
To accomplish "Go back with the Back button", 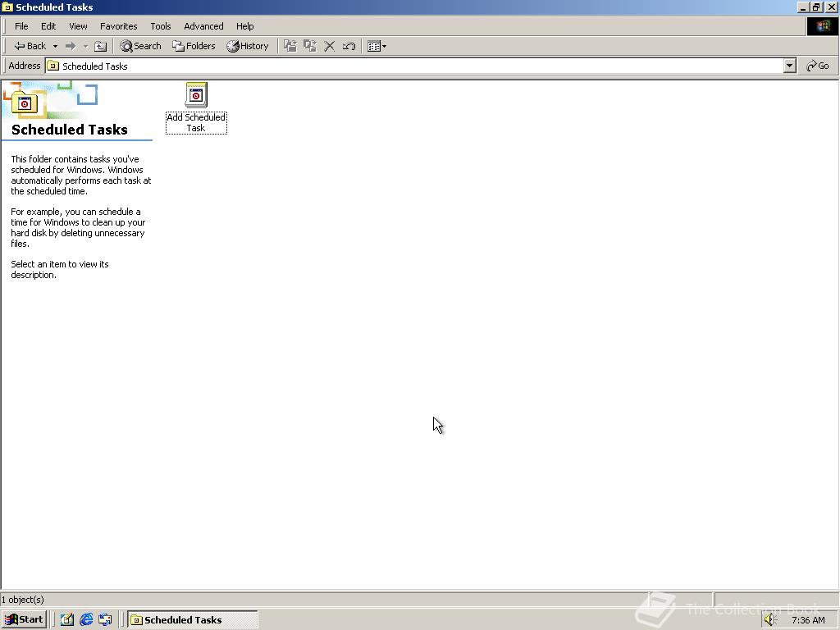I will click(30, 46).
